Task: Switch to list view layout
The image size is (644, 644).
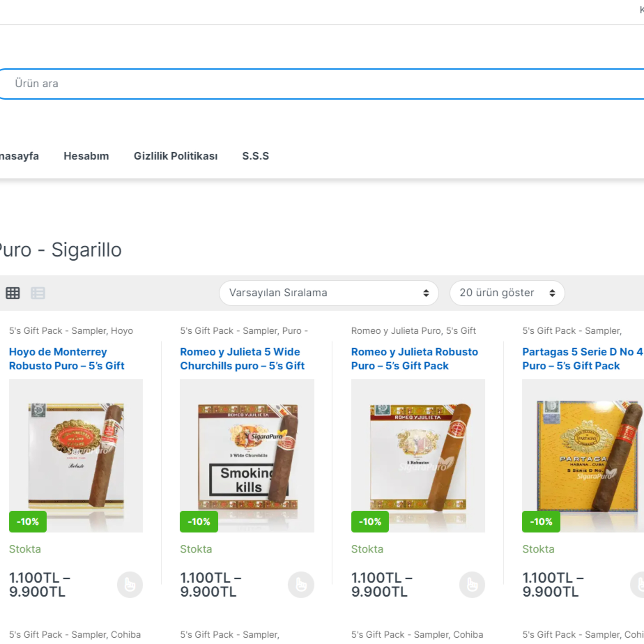Action: (38, 293)
